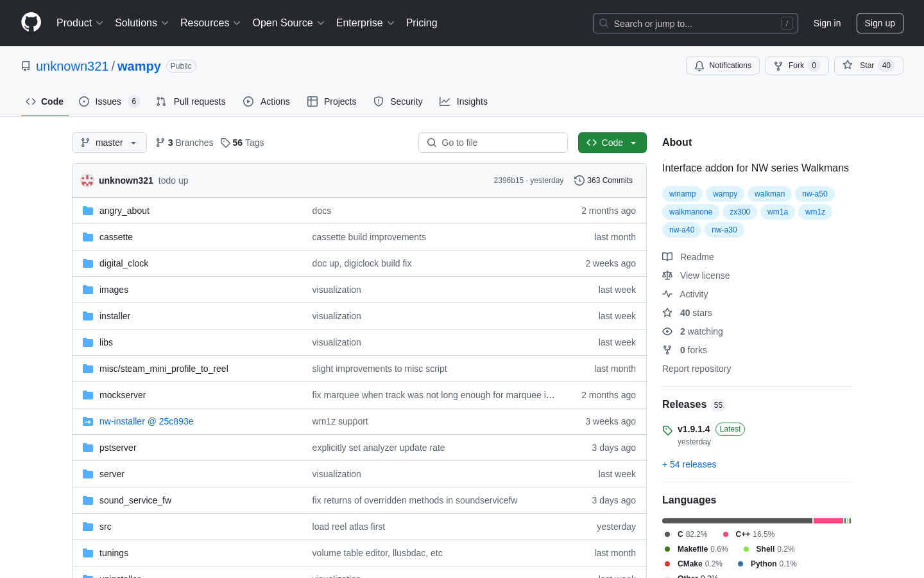Image resolution: width=924 pixels, height=578 pixels.
Task: Focus the Go to file field
Action: tap(493, 143)
